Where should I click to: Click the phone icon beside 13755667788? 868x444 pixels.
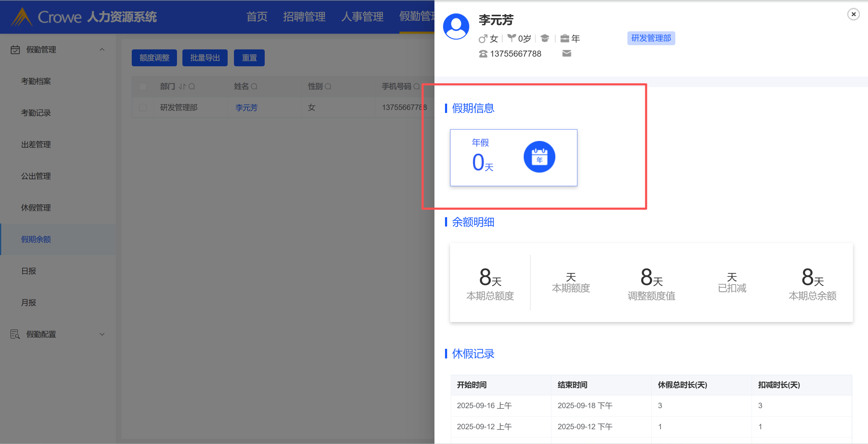click(483, 54)
